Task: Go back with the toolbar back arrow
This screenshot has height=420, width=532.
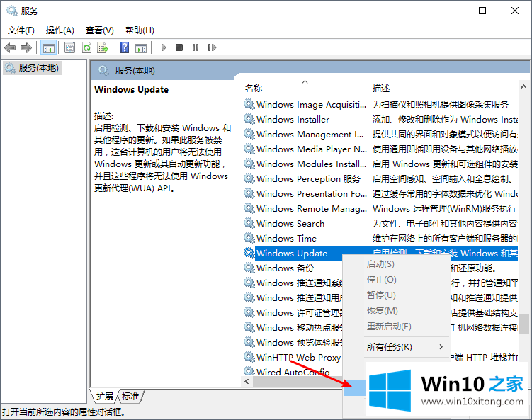Action: 10,47
